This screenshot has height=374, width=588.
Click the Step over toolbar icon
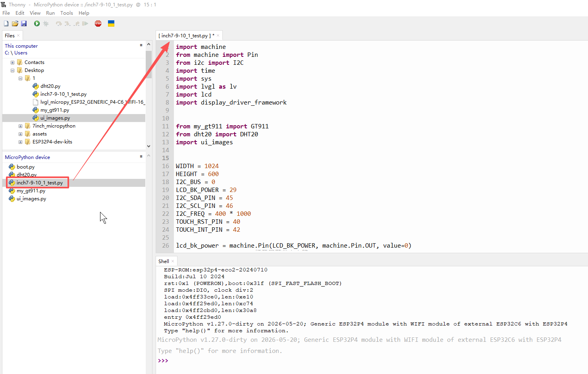59,24
